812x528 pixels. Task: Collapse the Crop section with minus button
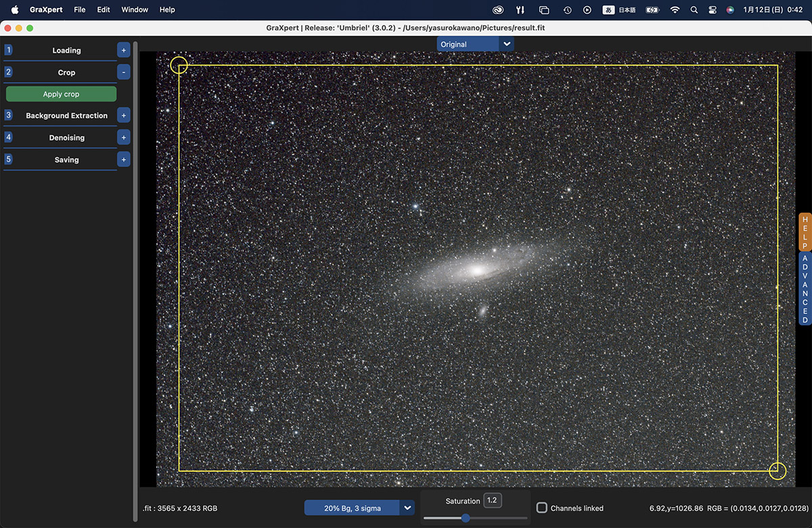pyautogui.click(x=123, y=72)
